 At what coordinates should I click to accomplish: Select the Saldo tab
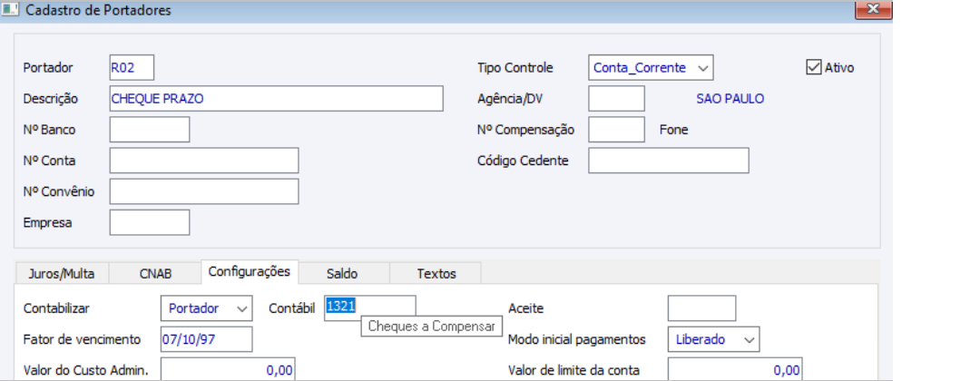[x=343, y=273]
